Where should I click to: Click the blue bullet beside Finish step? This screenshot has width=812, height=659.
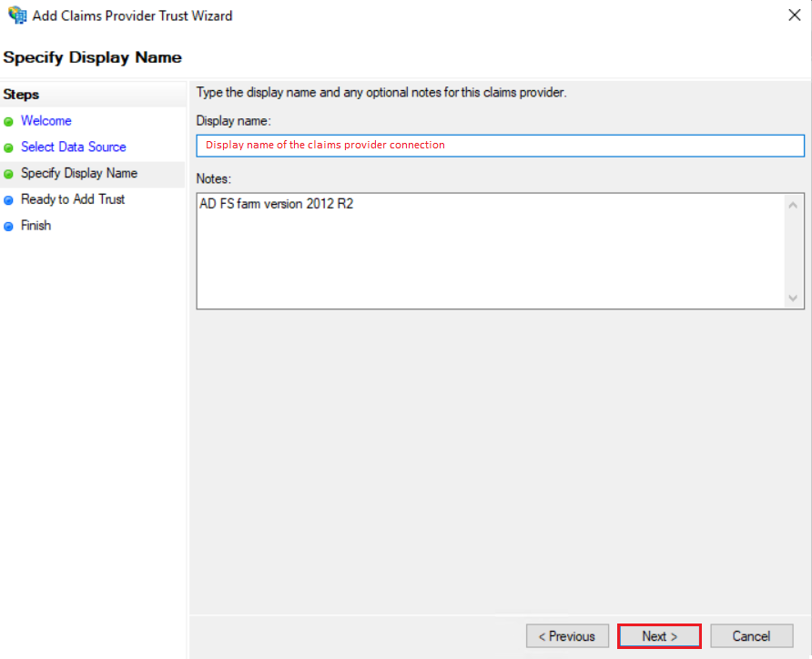coord(8,227)
